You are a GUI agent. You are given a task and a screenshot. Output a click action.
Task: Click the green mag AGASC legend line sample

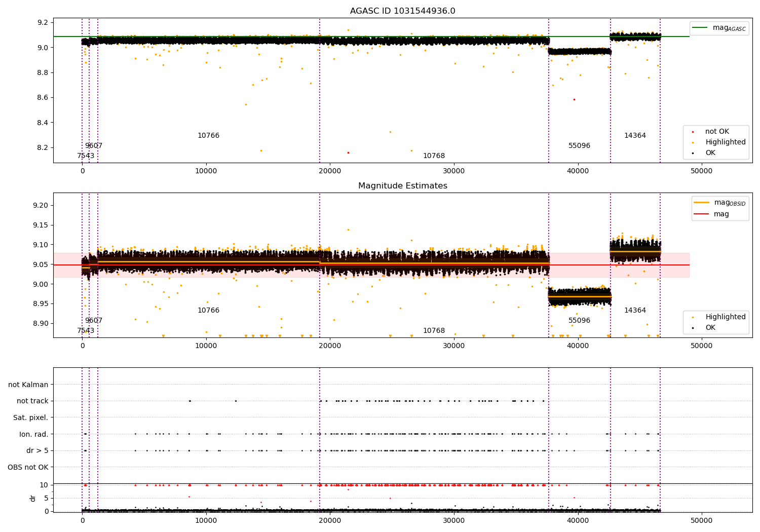[x=700, y=28]
